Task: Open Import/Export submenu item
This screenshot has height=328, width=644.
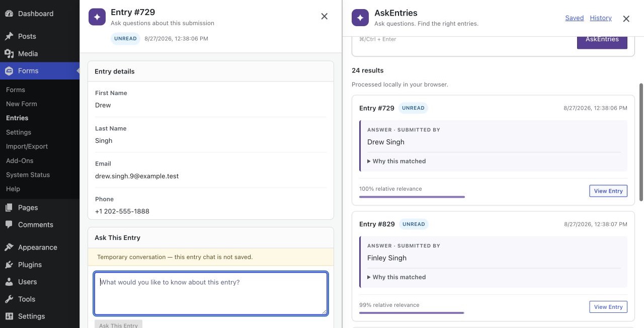Action: click(x=27, y=146)
